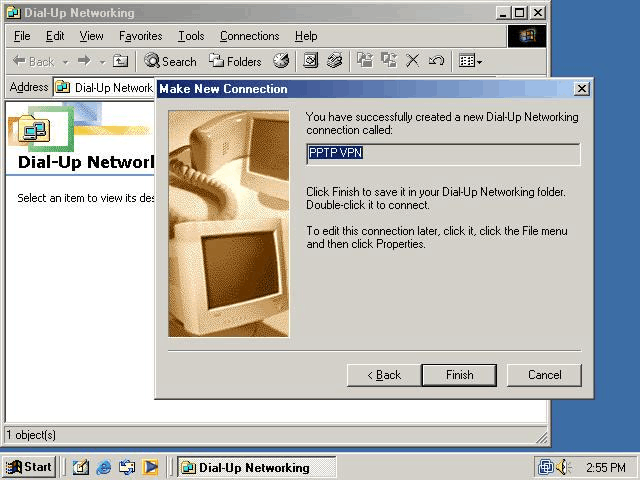Open the Back button history dropdown arrow
Viewport: 640px width, 480px height.
click(x=65, y=61)
